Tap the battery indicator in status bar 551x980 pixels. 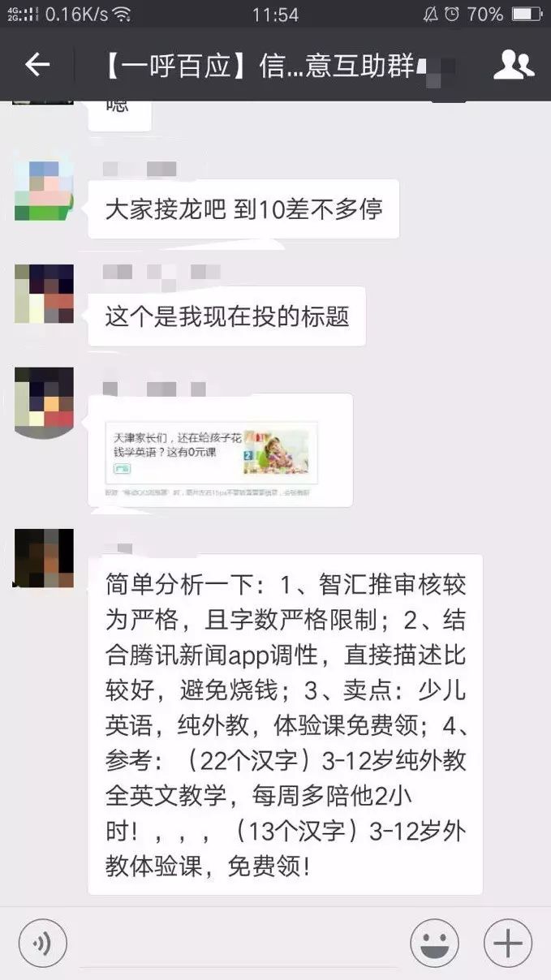point(527,15)
